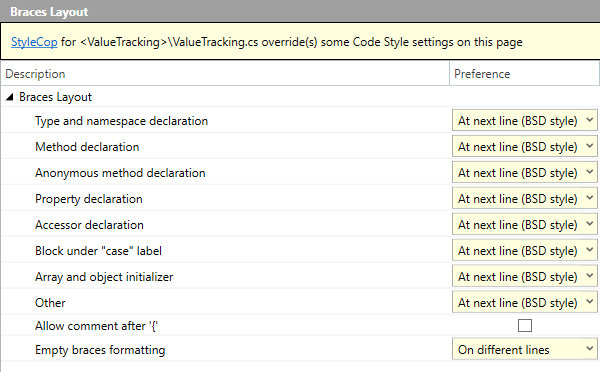This screenshot has height=372, width=600.
Task: Open Block under "case" label dropdown
Action: (525, 251)
